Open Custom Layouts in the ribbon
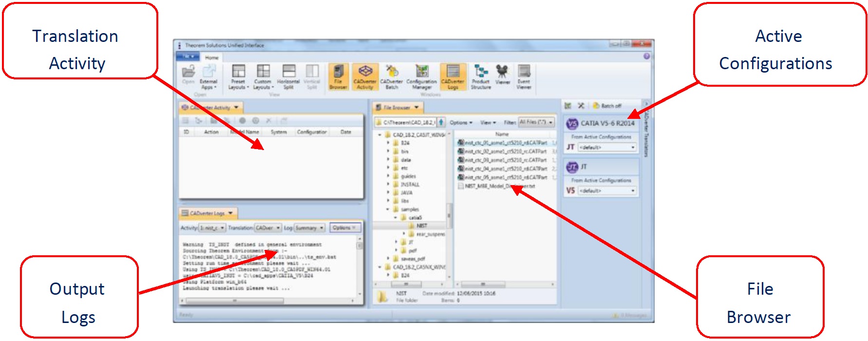 (263, 77)
